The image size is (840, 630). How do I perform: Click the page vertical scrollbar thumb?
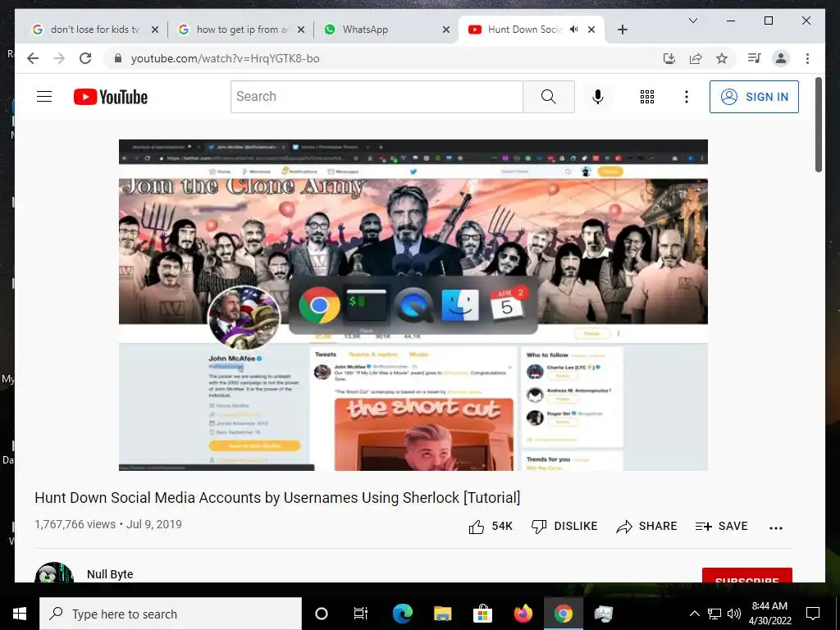coord(819,125)
